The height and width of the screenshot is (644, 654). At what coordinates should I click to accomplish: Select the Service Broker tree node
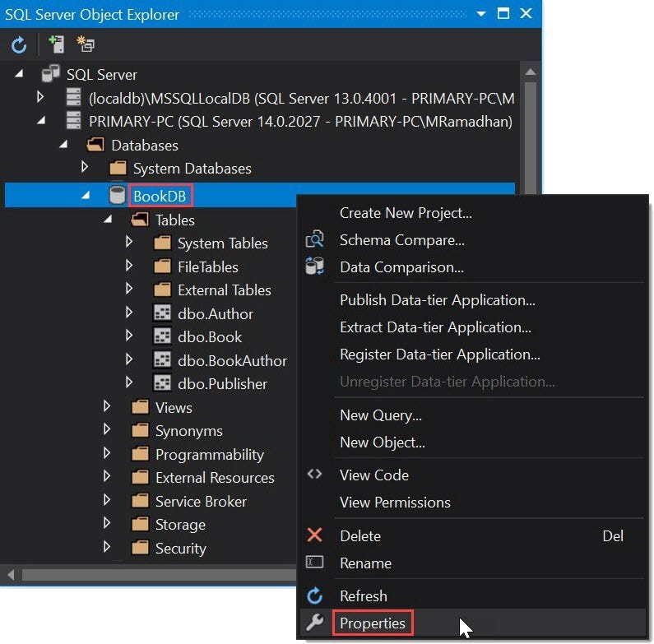201,501
